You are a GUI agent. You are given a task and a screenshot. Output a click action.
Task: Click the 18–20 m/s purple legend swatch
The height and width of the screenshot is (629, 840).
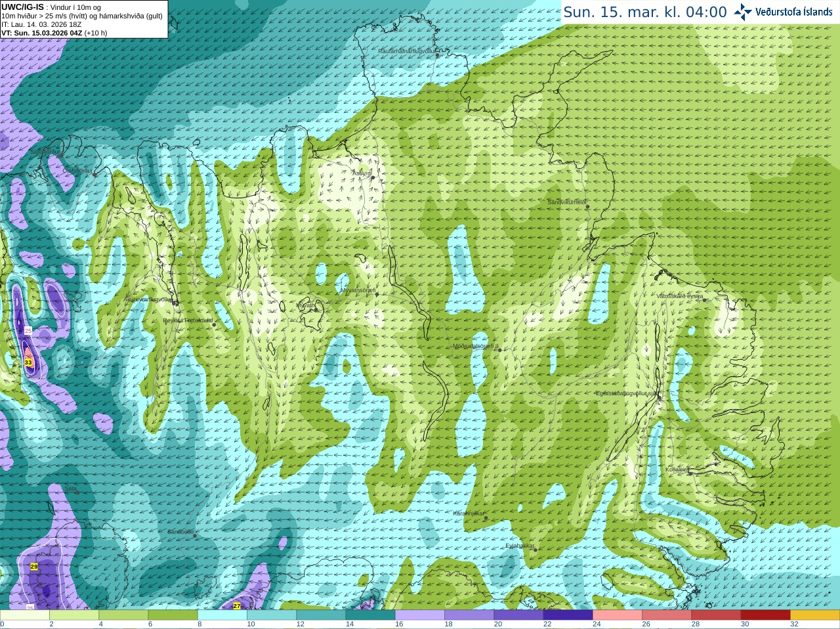(469, 615)
